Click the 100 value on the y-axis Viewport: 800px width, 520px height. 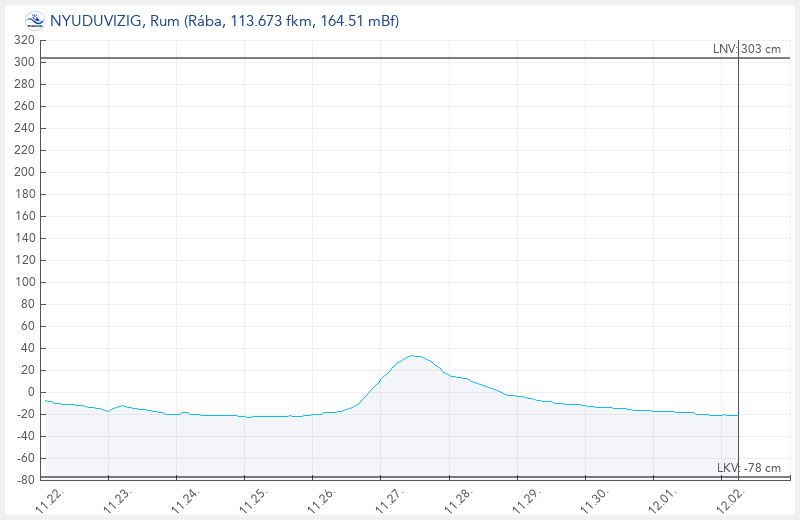[x=25, y=282]
